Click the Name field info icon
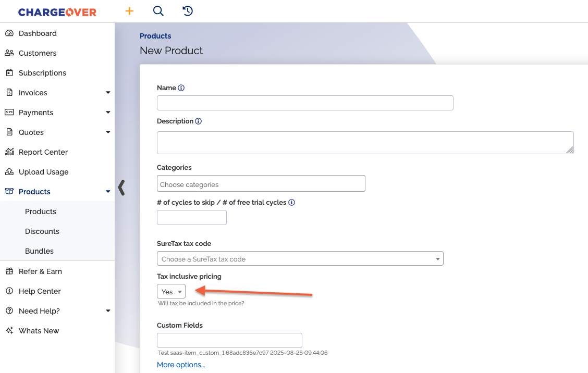 click(x=181, y=88)
